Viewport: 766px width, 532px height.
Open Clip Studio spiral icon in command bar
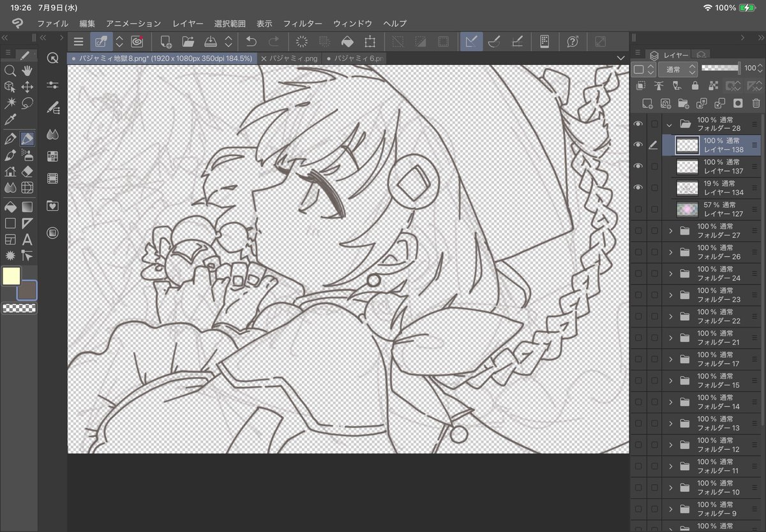[136, 42]
